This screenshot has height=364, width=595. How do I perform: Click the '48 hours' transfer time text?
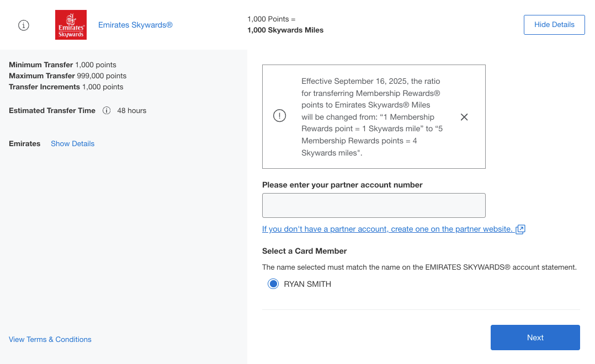[x=132, y=111]
